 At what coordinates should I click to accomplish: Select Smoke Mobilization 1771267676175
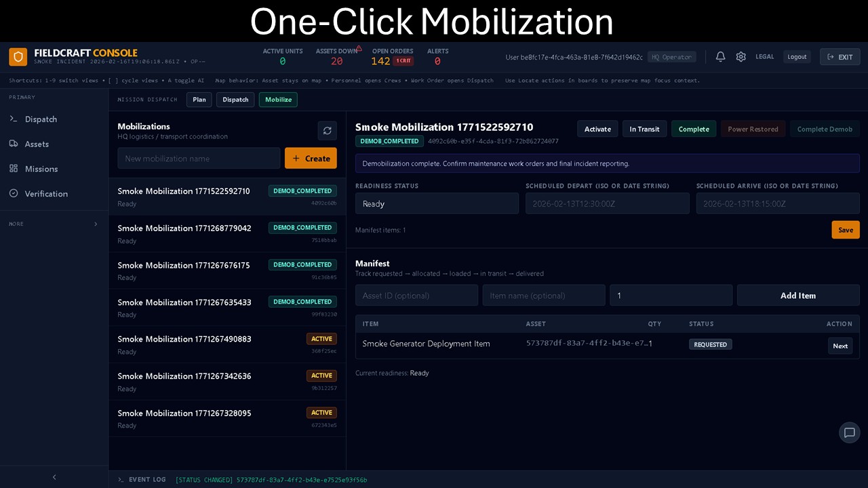pos(227,270)
